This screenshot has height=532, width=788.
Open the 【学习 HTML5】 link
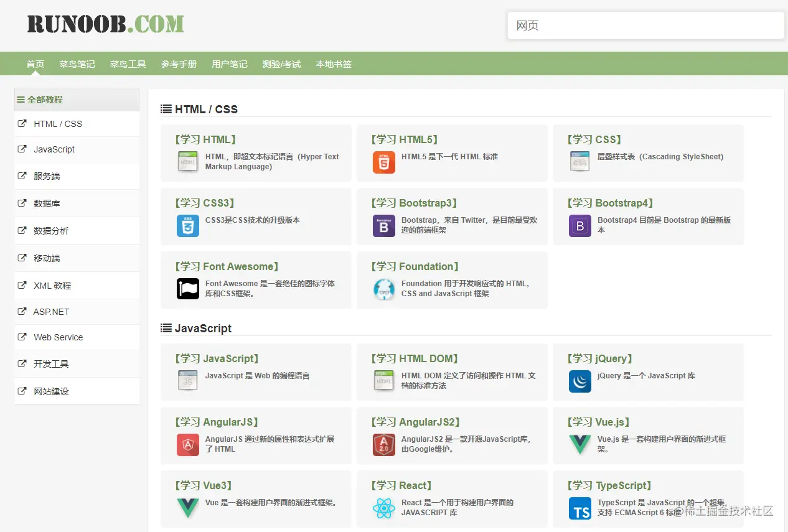tap(404, 139)
